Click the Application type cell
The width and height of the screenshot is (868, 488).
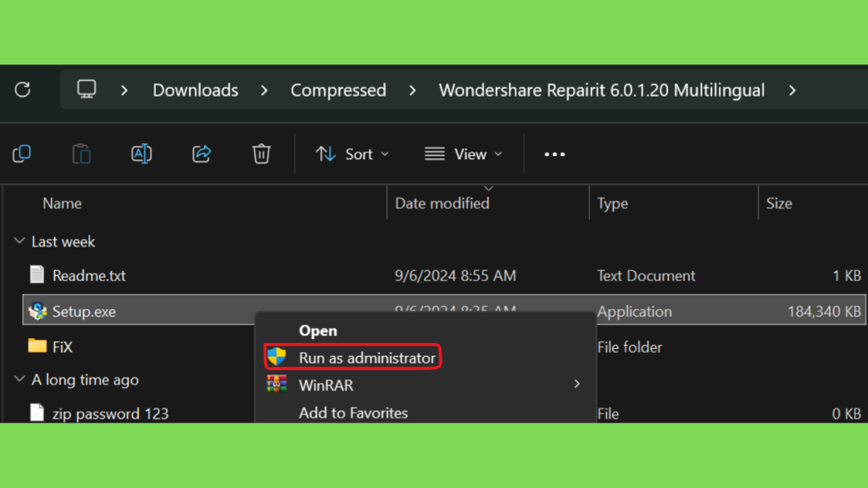click(x=634, y=312)
